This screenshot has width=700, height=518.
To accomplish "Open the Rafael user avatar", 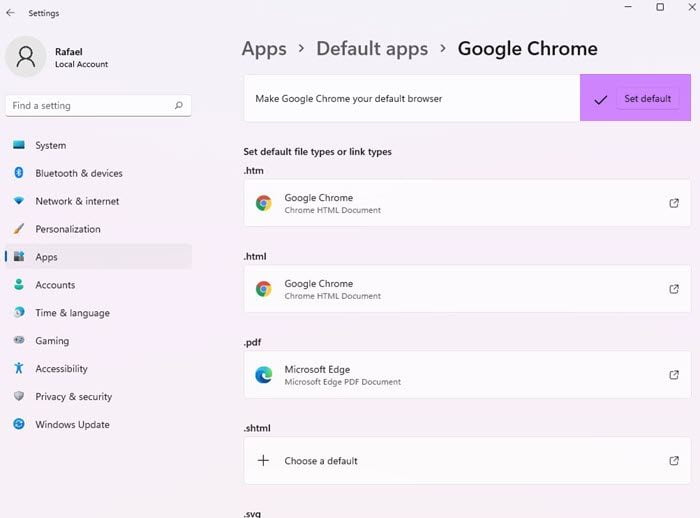I will coord(25,57).
